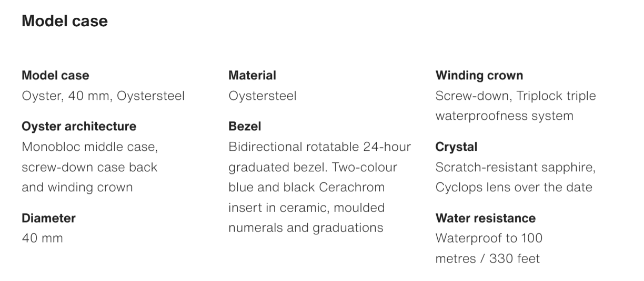This screenshot has width=644, height=281.
Task: Click 'Oyster, 40 mm, Oystersteel' description text
Action: [103, 96]
